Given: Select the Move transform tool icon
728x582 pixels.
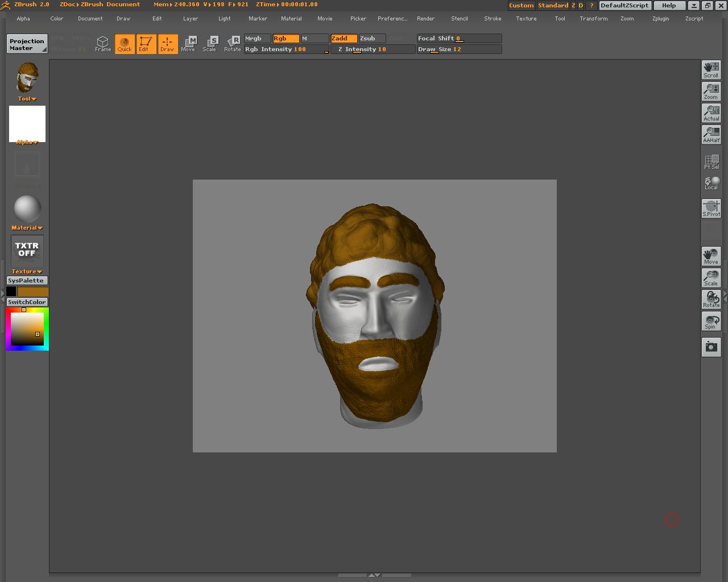Looking at the screenshot, I should [188, 44].
